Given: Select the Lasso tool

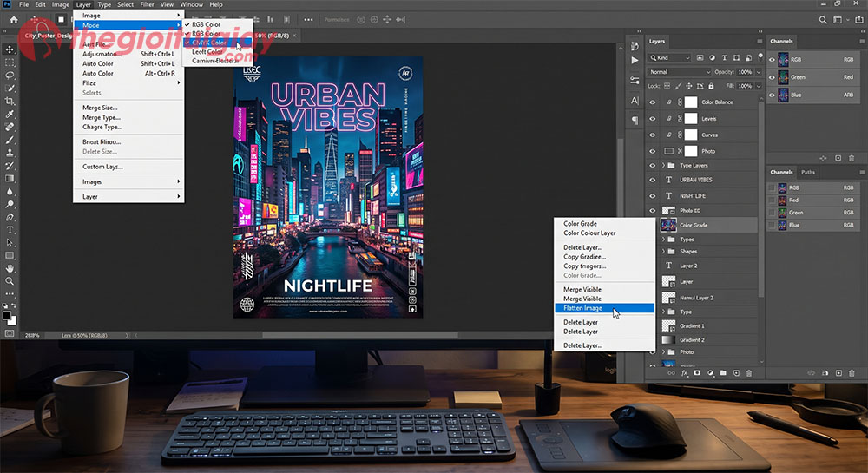Looking at the screenshot, I should pos(10,76).
